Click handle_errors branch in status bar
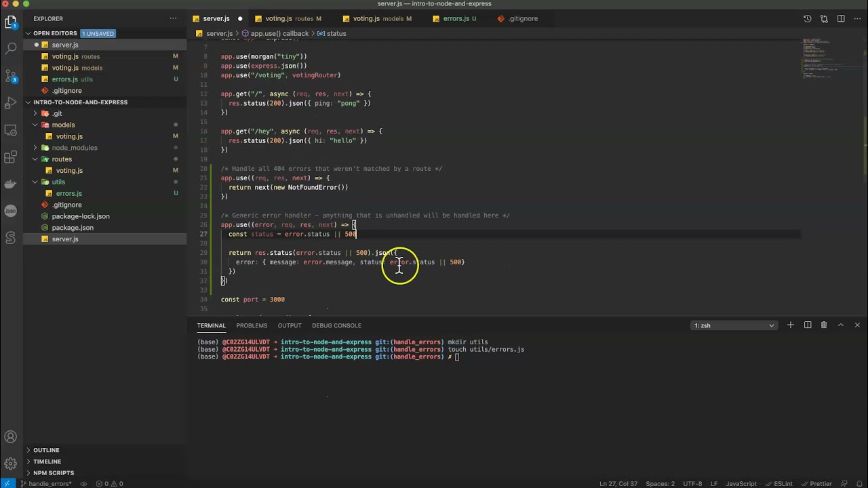 [x=45, y=484]
